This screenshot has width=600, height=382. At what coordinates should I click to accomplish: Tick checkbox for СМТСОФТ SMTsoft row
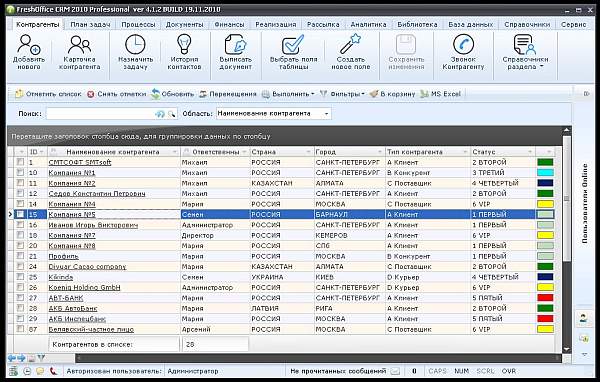[x=20, y=162]
